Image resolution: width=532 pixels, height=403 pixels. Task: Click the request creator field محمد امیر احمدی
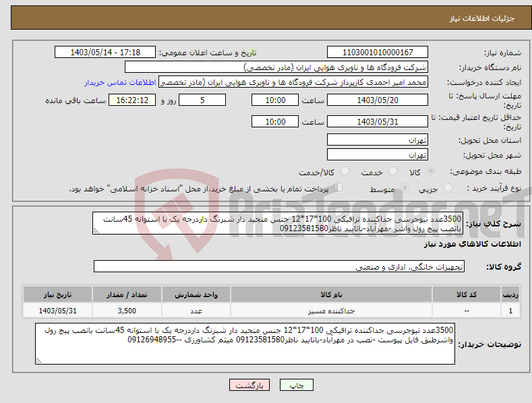point(293,82)
